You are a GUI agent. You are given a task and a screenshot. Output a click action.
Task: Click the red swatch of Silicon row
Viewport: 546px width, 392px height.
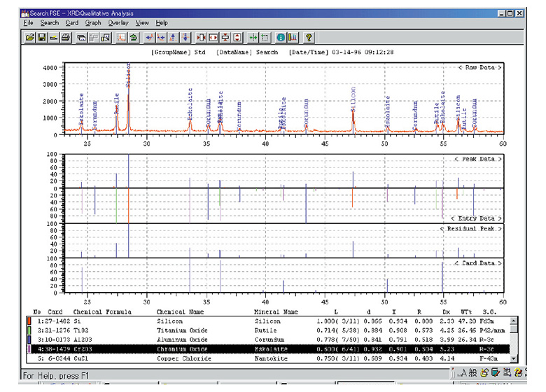(x=29, y=321)
